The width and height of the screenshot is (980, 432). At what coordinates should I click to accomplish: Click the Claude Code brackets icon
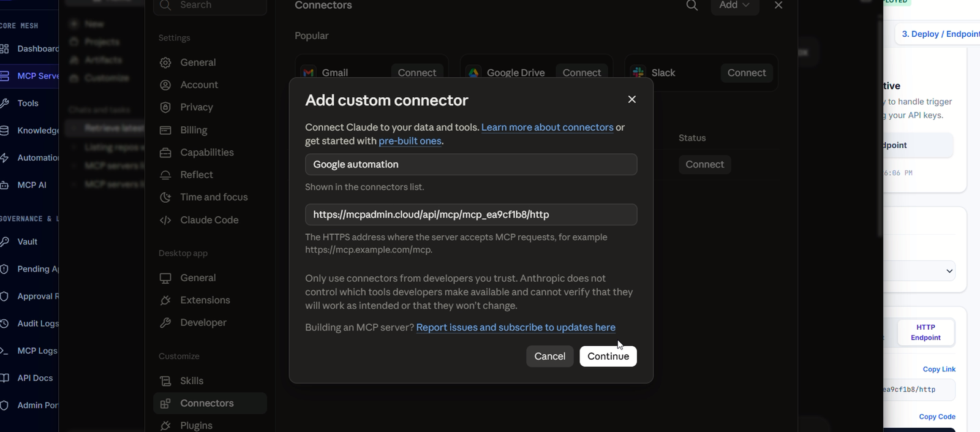pos(165,220)
